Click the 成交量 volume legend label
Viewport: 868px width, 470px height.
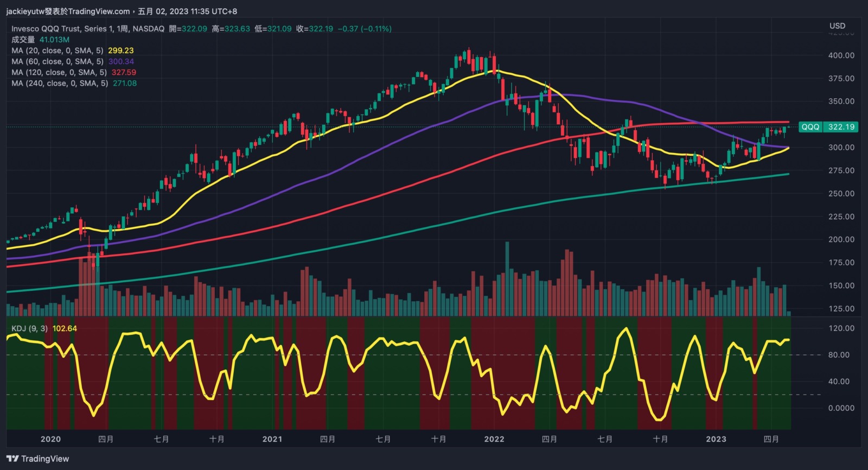(x=23, y=40)
